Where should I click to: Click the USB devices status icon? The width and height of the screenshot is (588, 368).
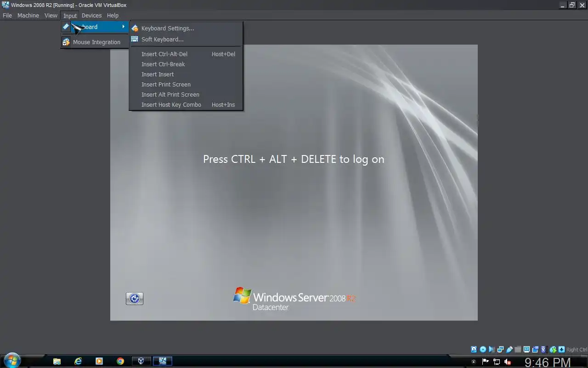(x=509, y=350)
